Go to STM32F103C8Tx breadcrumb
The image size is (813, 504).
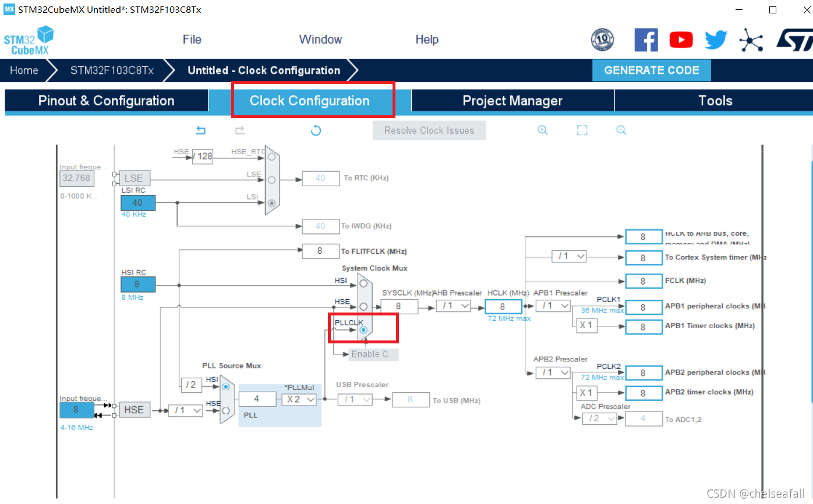(x=112, y=70)
